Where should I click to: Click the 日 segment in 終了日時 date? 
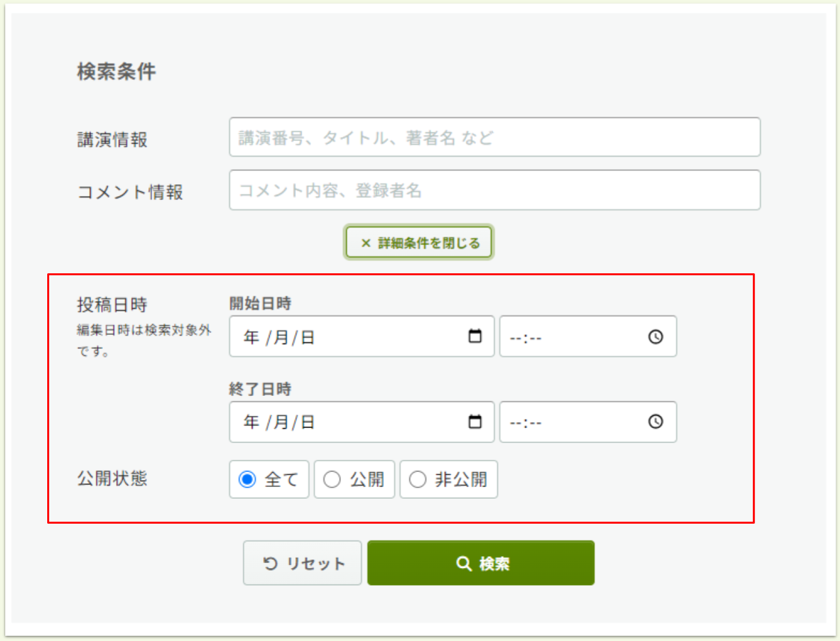(x=308, y=423)
